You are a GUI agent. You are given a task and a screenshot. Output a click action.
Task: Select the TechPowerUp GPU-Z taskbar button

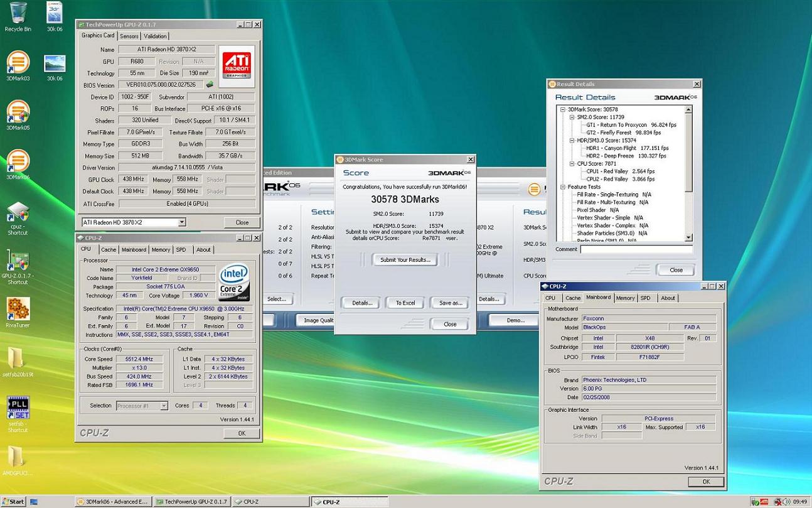(x=192, y=502)
